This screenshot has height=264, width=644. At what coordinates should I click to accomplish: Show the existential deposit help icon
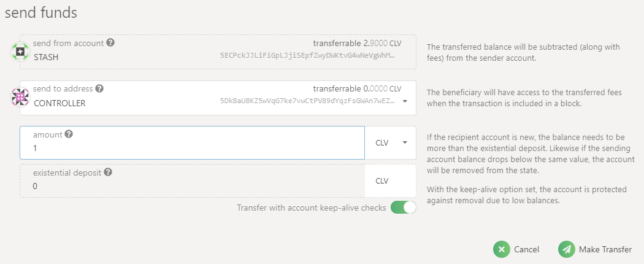tap(108, 173)
